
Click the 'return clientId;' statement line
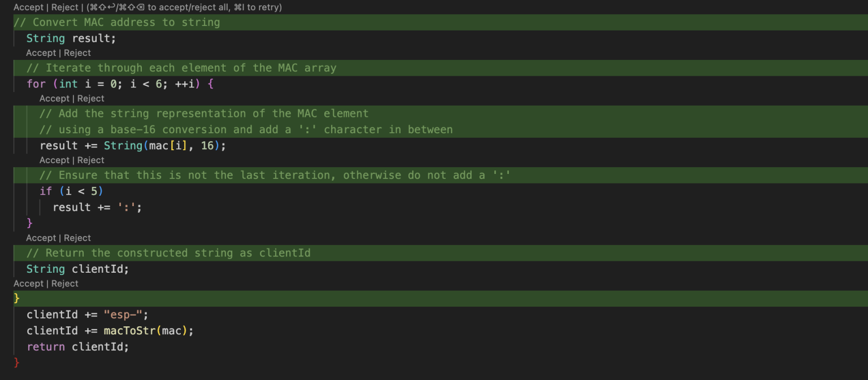[76, 347]
